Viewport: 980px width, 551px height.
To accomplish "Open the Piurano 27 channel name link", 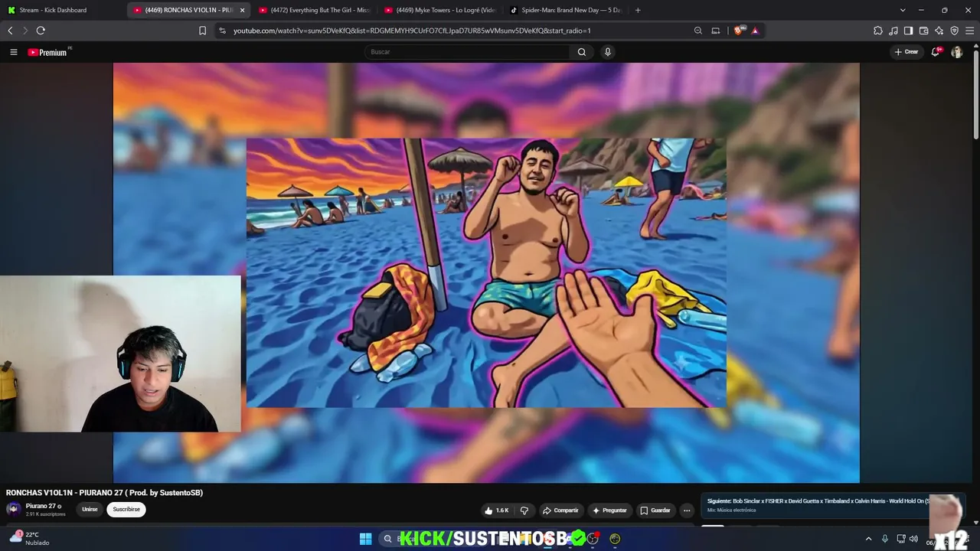I will coord(41,506).
